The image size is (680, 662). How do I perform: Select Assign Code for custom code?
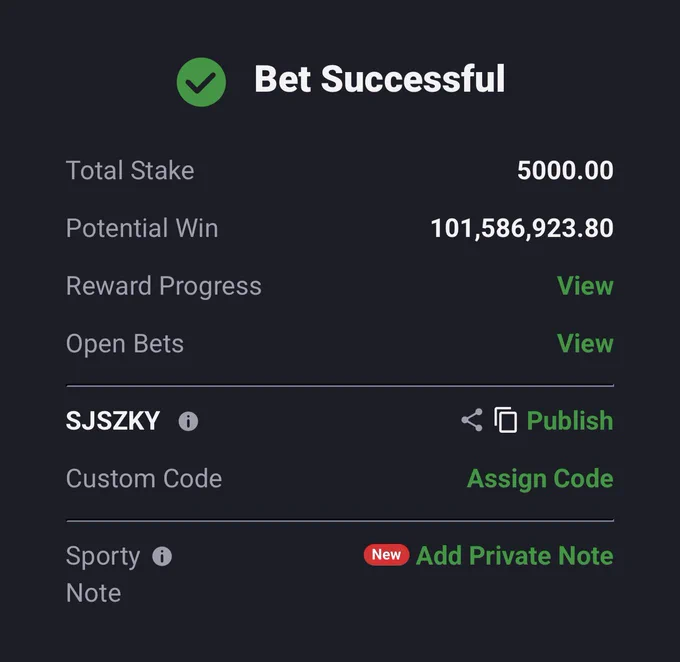point(540,479)
